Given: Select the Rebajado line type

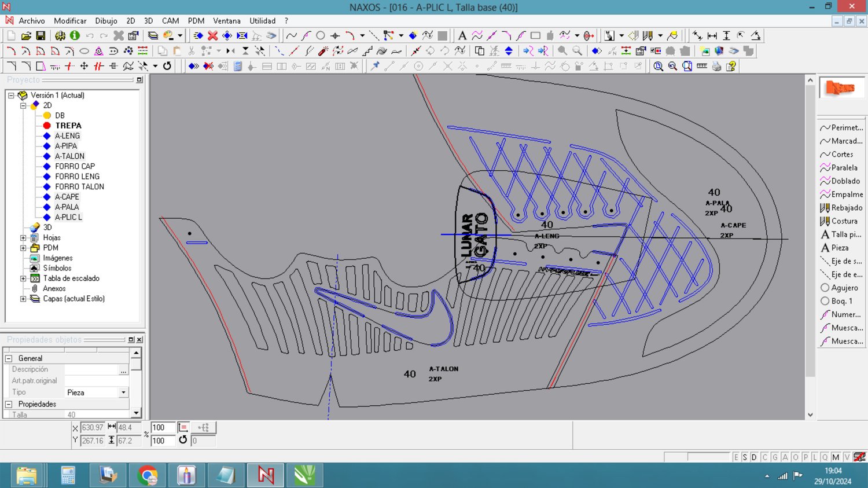Looking at the screenshot, I should [x=841, y=208].
